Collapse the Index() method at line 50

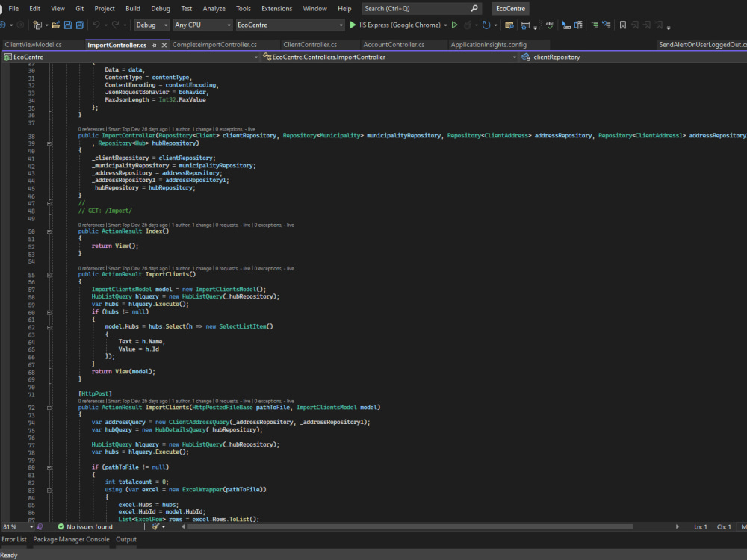49,231
